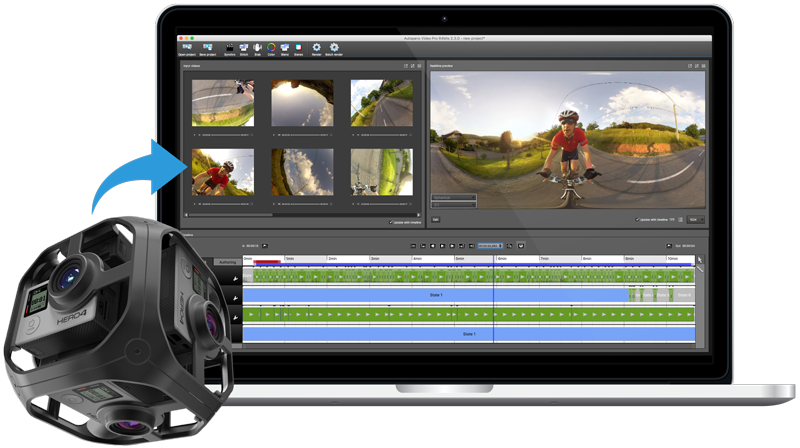Toggle Update with timeline in Input videos
The image size is (800, 448).
[x=390, y=222]
